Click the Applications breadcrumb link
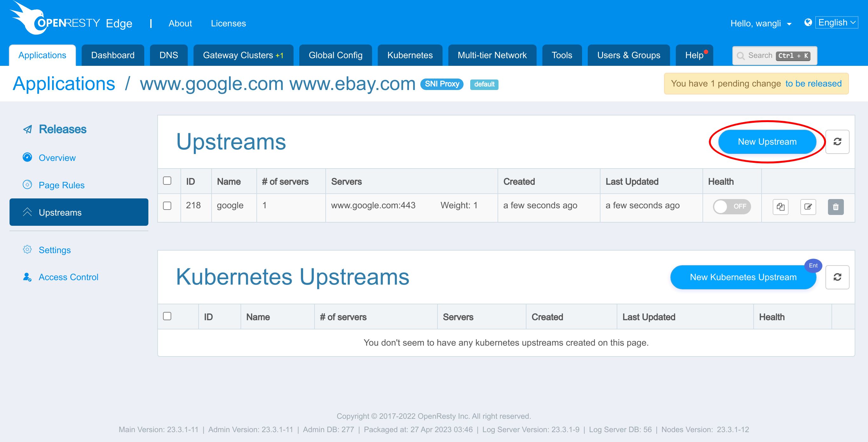 (x=64, y=84)
